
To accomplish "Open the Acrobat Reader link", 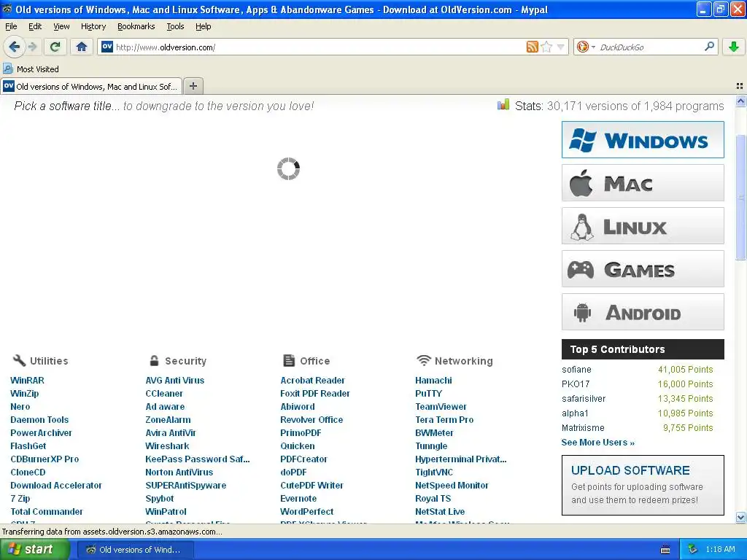I will 312,381.
